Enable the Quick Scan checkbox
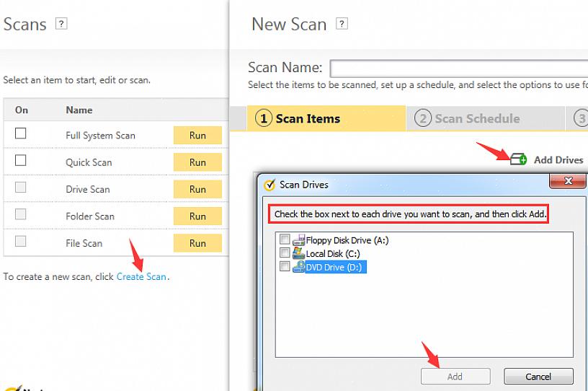 coord(21,160)
